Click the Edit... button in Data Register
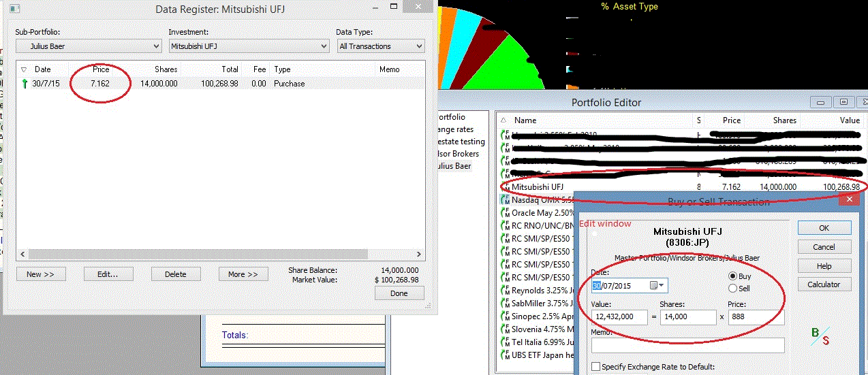The width and height of the screenshot is (868, 375). [108, 274]
